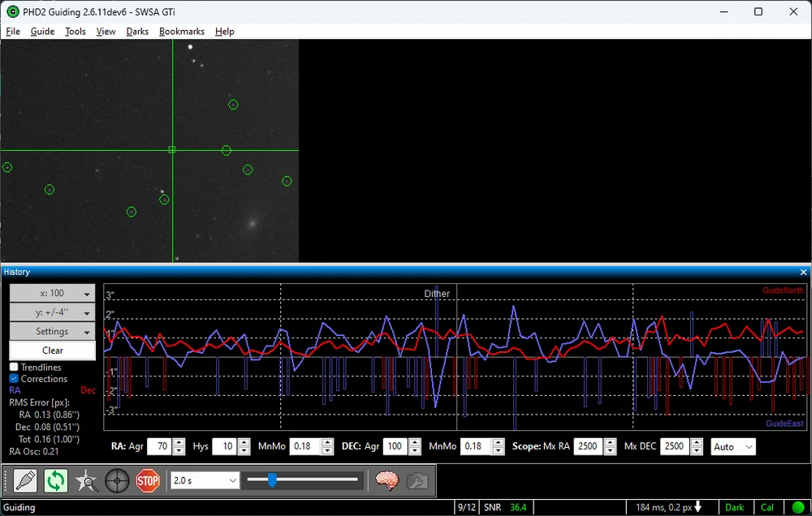
Task: Click the DEC Agr value field
Action: [395, 446]
